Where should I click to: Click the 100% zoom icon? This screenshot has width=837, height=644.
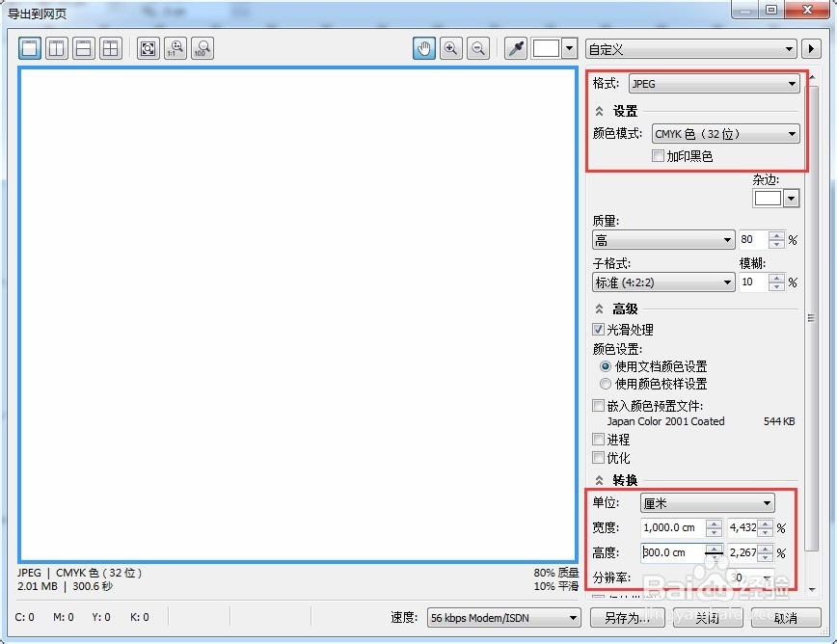(x=202, y=48)
